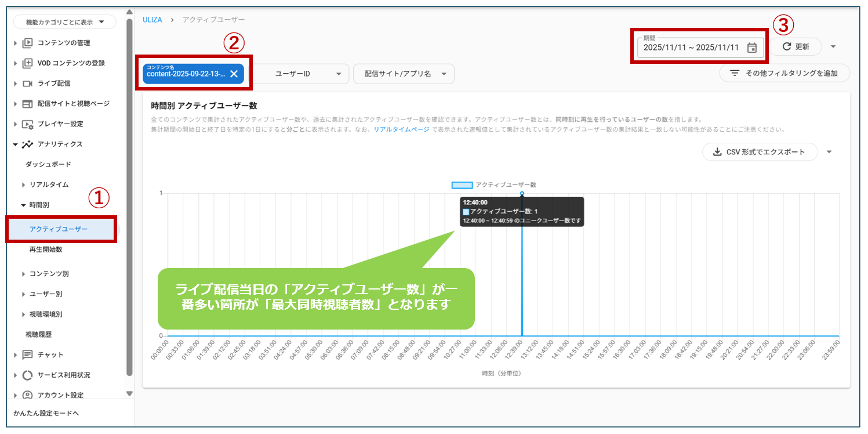Image resolution: width=868 pixels, height=434 pixels.
Task: Click the refresh (更新) button
Action: point(795,47)
